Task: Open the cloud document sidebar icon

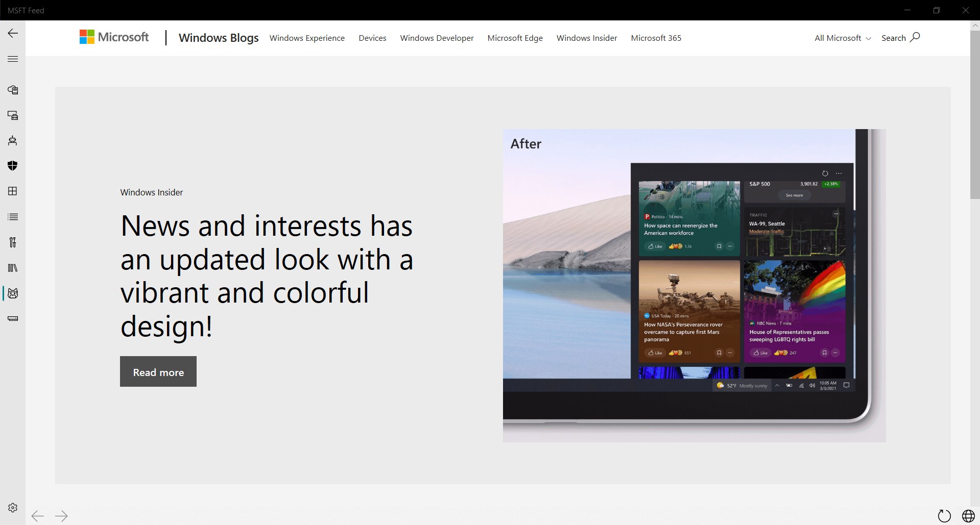Action: 13,90
